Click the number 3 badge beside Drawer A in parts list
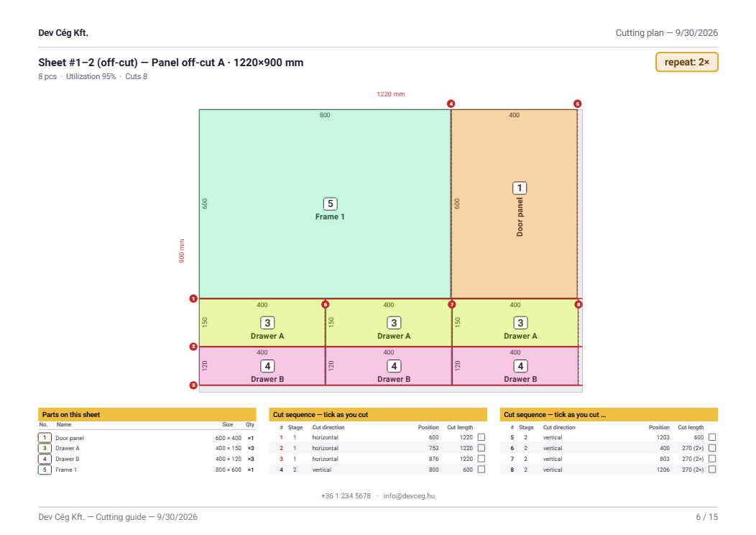The height and width of the screenshot is (535, 756). click(x=45, y=448)
